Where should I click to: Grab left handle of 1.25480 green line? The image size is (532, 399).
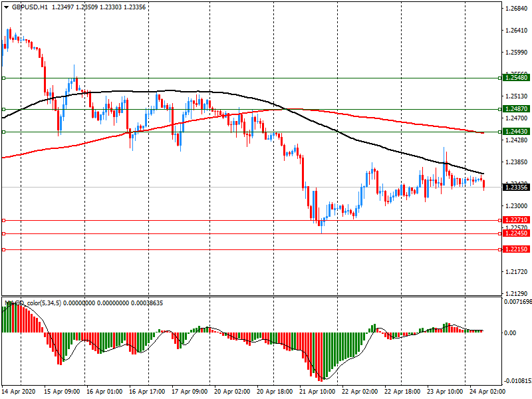click(4, 78)
